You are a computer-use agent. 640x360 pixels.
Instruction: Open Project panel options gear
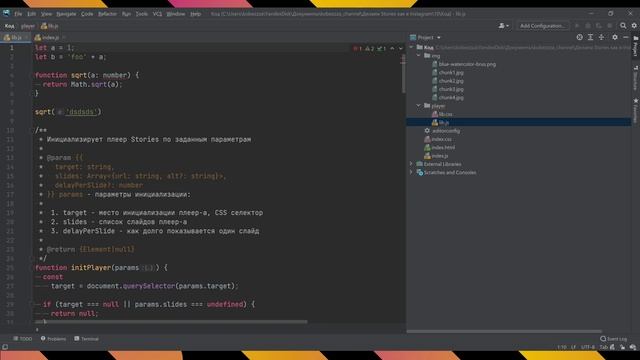(615, 37)
